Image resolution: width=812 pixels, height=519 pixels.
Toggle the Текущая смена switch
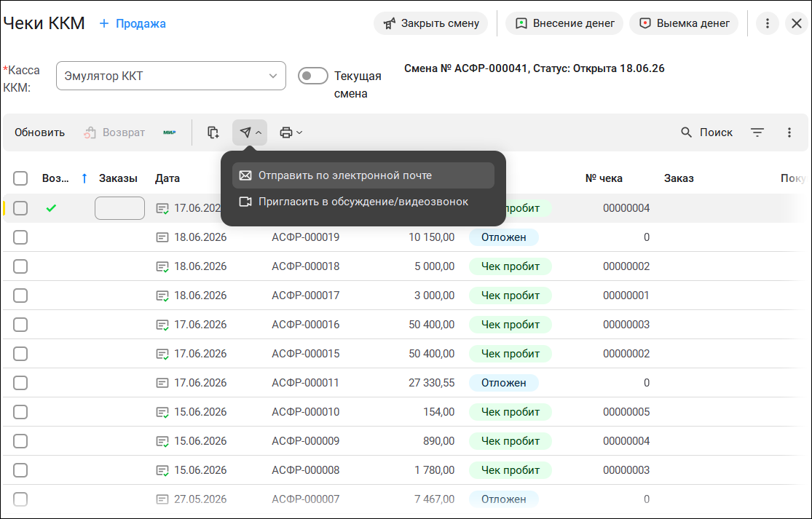point(313,76)
